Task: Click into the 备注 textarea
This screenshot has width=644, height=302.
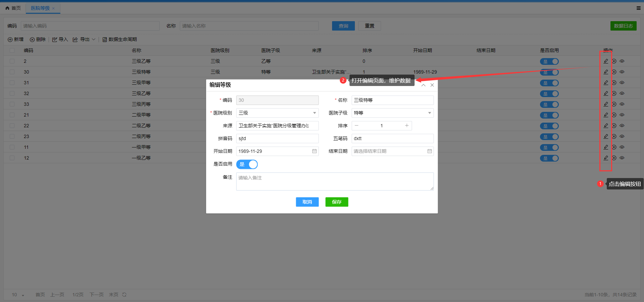Action: click(334, 181)
